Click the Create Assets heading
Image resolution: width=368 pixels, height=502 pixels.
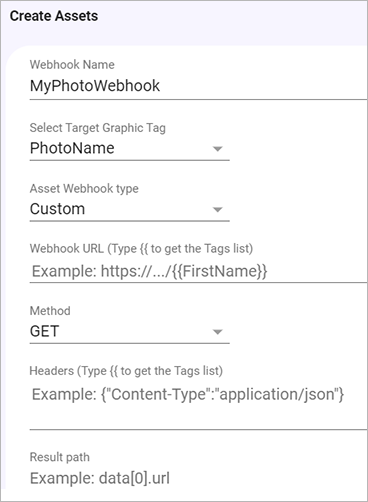54,16
